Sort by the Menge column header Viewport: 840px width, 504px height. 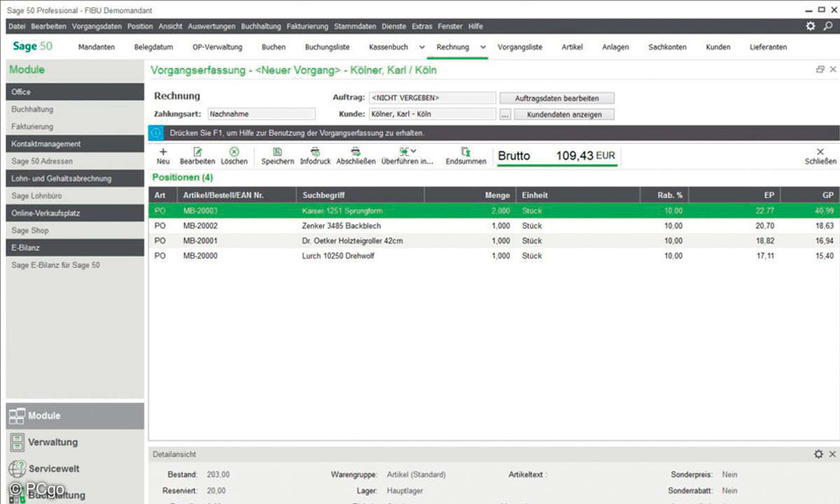[x=470, y=195]
